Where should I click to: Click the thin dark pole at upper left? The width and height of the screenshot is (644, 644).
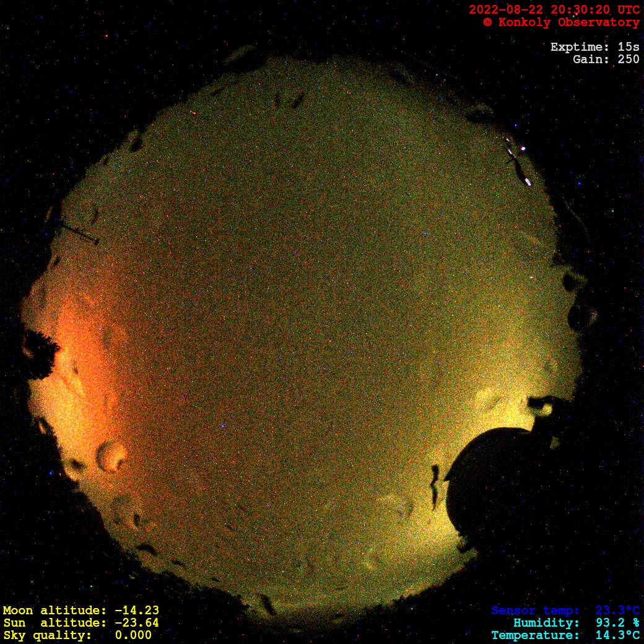[x=79, y=233]
